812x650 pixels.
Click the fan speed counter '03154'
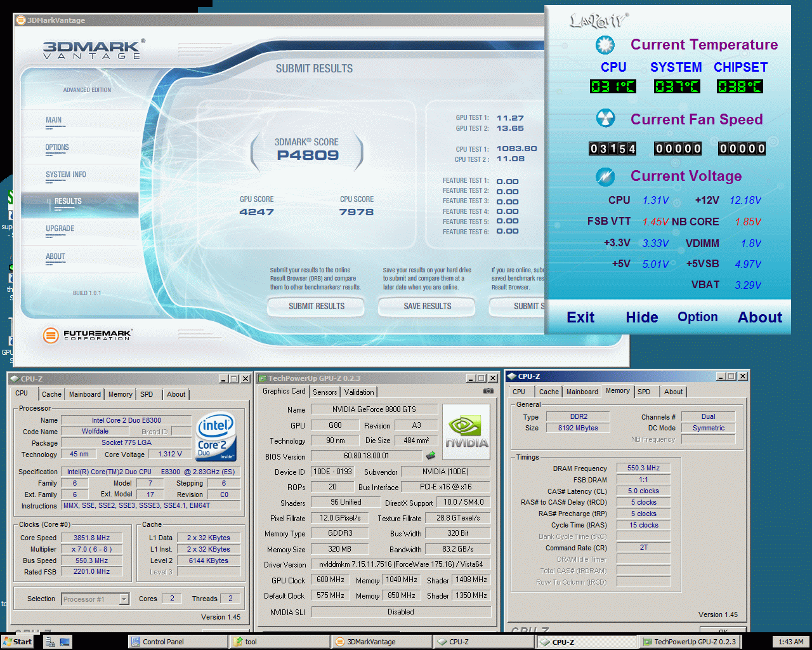pos(612,149)
